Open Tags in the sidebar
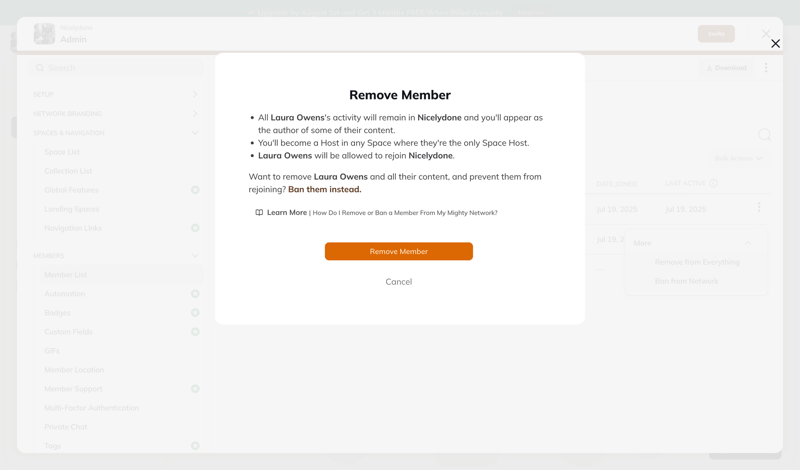 point(52,446)
